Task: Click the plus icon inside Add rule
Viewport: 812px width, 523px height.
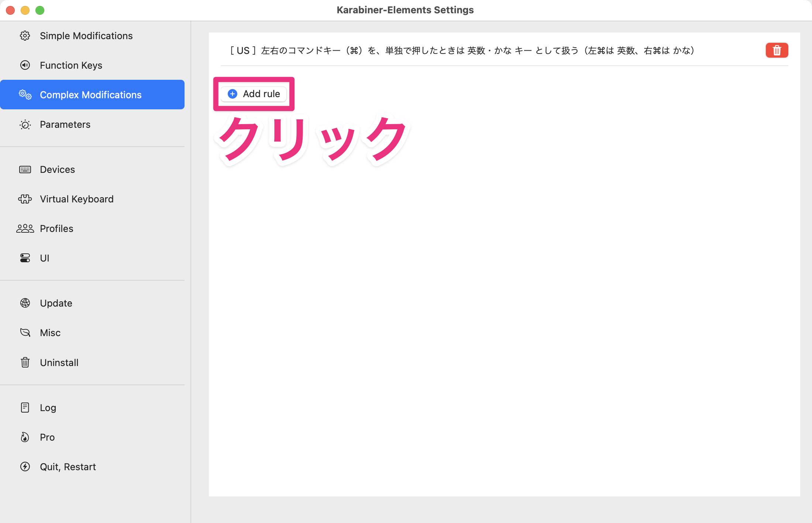Action: tap(232, 94)
